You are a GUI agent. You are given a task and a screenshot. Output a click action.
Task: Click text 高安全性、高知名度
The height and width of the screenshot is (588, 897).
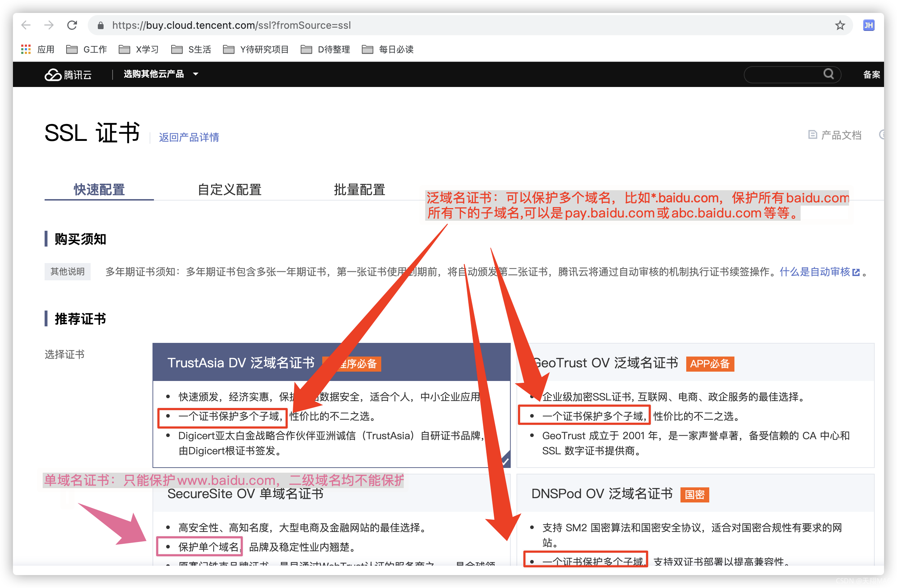(224, 528)
